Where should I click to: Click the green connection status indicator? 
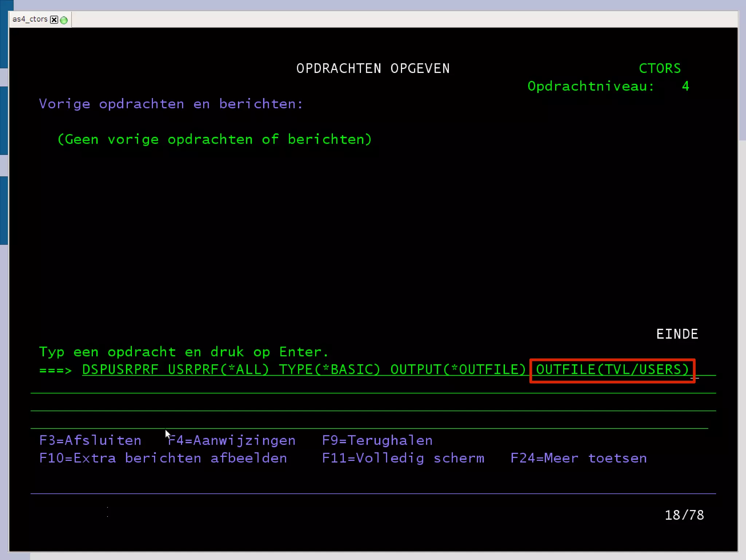tap(64, 20)
